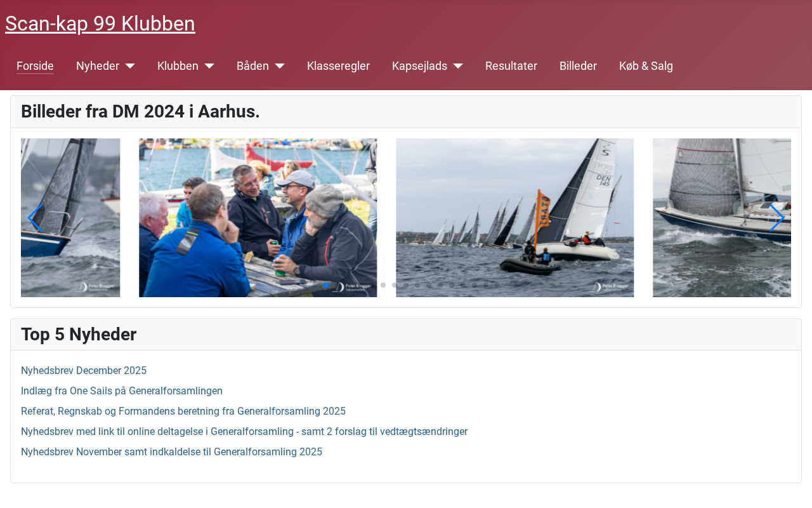Select the first active carousel dot

[x=326, y=285]
